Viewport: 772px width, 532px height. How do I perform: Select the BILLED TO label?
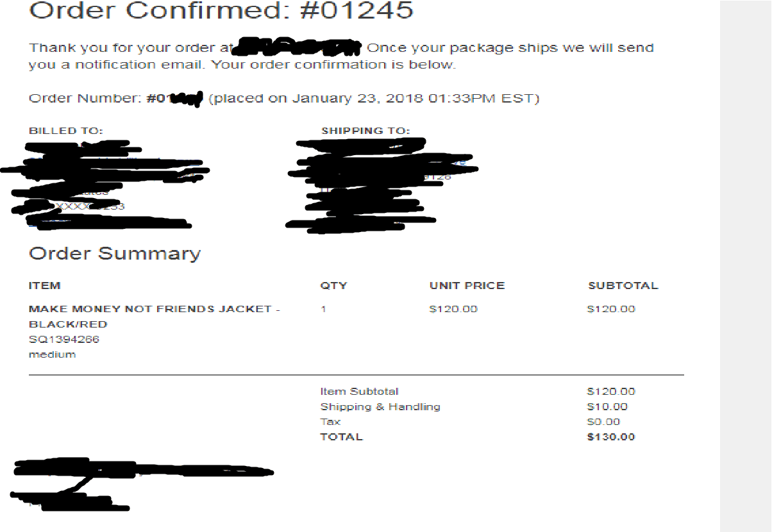pyautogui.click(x=65, y=131)
